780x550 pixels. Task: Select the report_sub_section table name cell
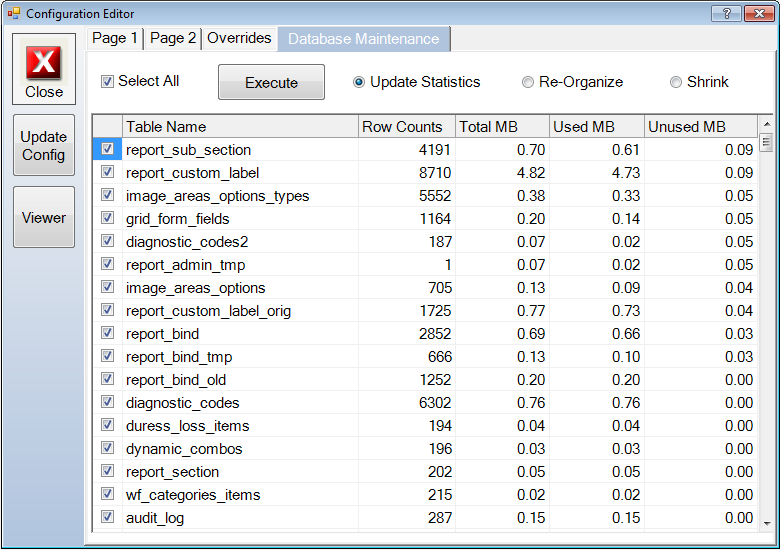click(240, 150)
